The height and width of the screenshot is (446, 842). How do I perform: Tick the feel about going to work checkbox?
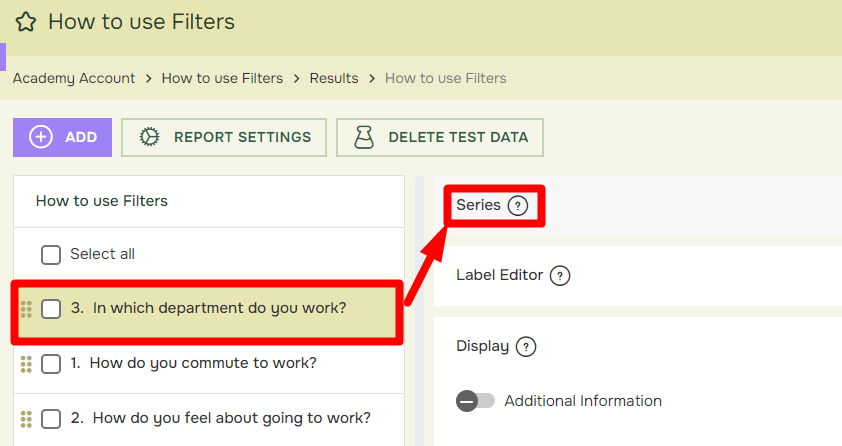pyautogui.click(x=51, y=419)
